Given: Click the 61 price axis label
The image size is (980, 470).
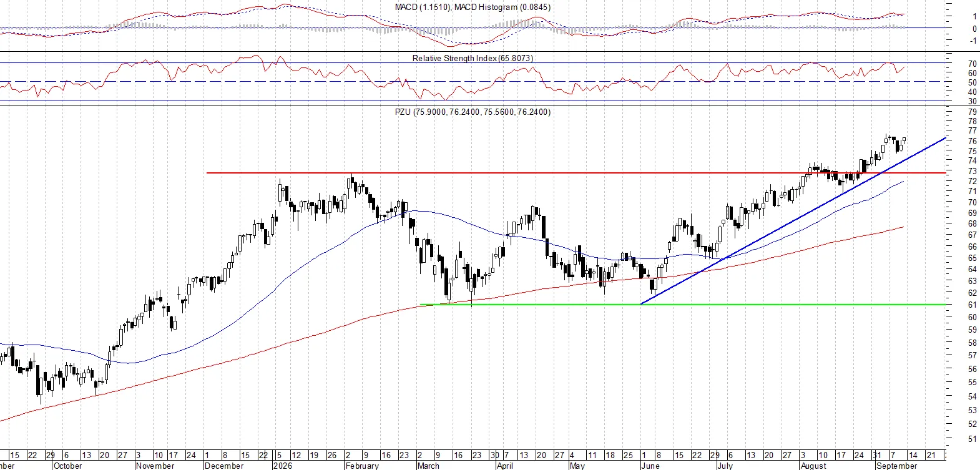Looking at the screenshot, I should tap(973, 305).
